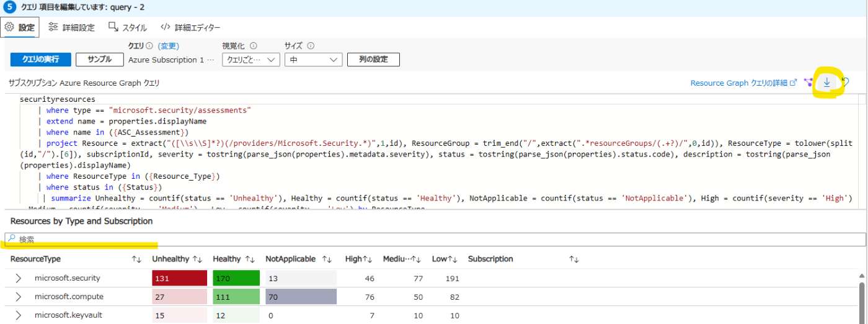The height and width of the screenshot is (324, 868).
Task: Switch to the 詳細エディター tab
Action: coord(190,27)
